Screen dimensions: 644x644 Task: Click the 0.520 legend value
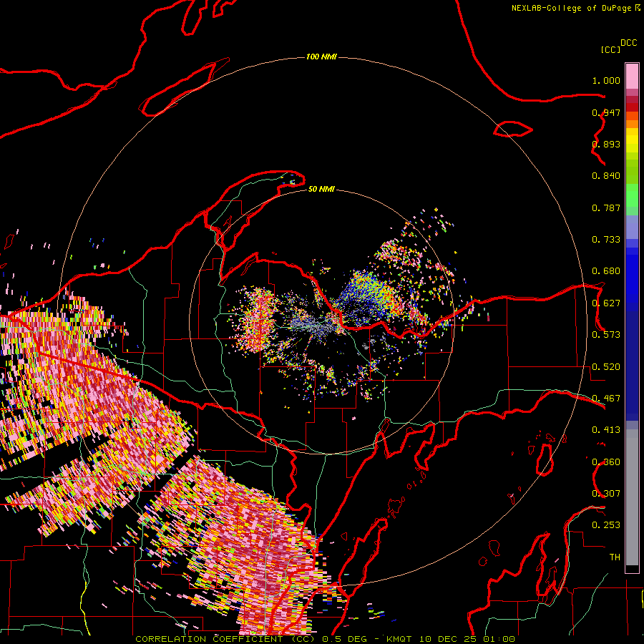(x=606, y=367)
